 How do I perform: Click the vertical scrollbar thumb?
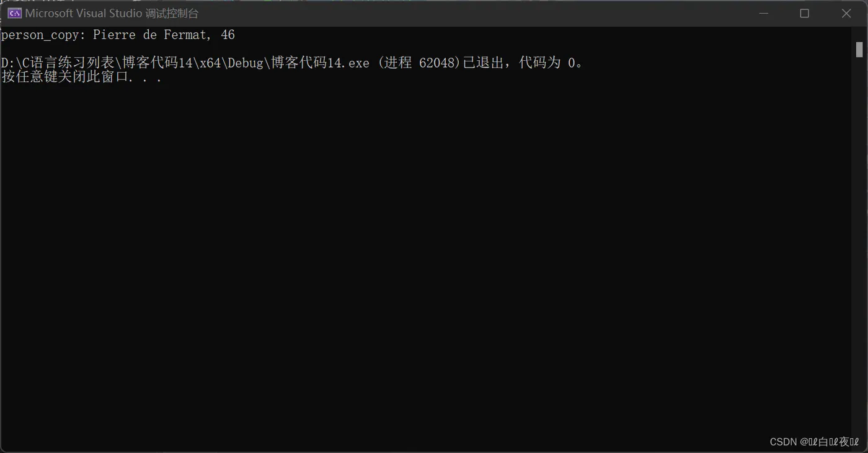(x=859, y=50)
